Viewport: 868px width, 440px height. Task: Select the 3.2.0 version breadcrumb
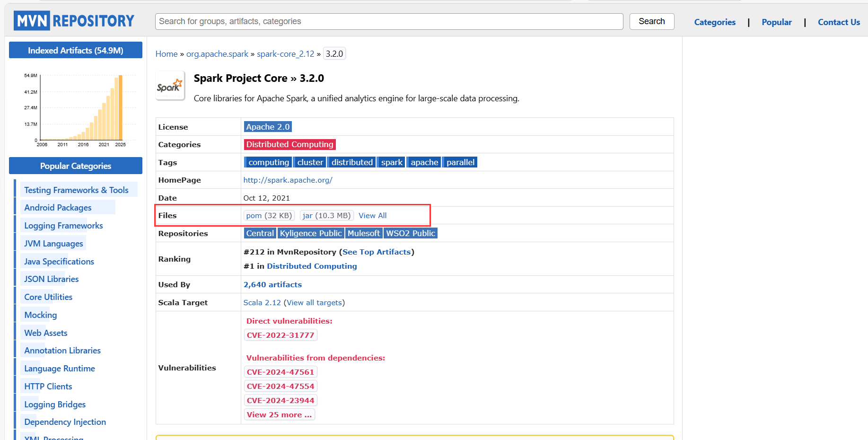click(x=334, y=54)
